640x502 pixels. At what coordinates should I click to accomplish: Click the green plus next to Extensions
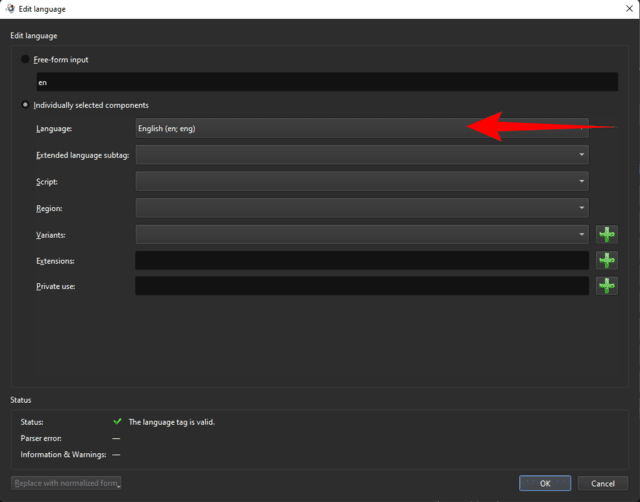[607, 260]
